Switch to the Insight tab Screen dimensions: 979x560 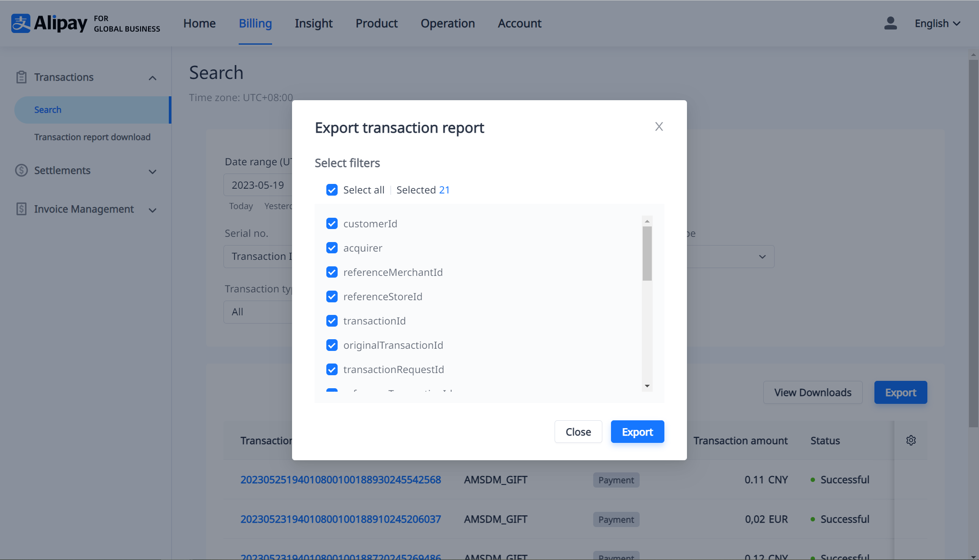(313, 23)
